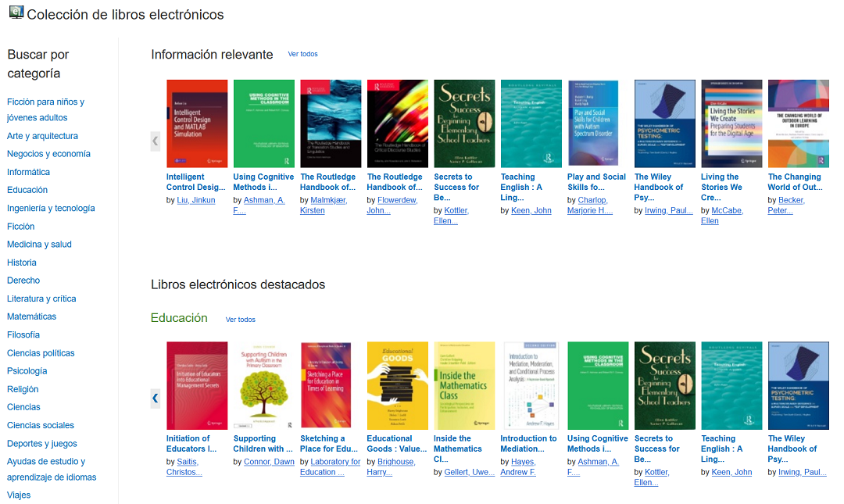
Task: Click title Introduction to Mediation...
Action: [x=528, y=444]
